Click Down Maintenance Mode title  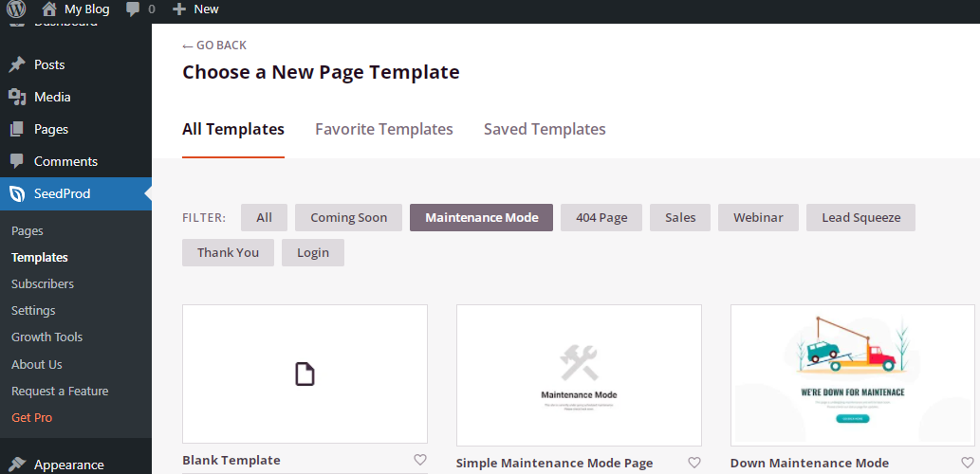pyautogui.click(x=809, y=464)
